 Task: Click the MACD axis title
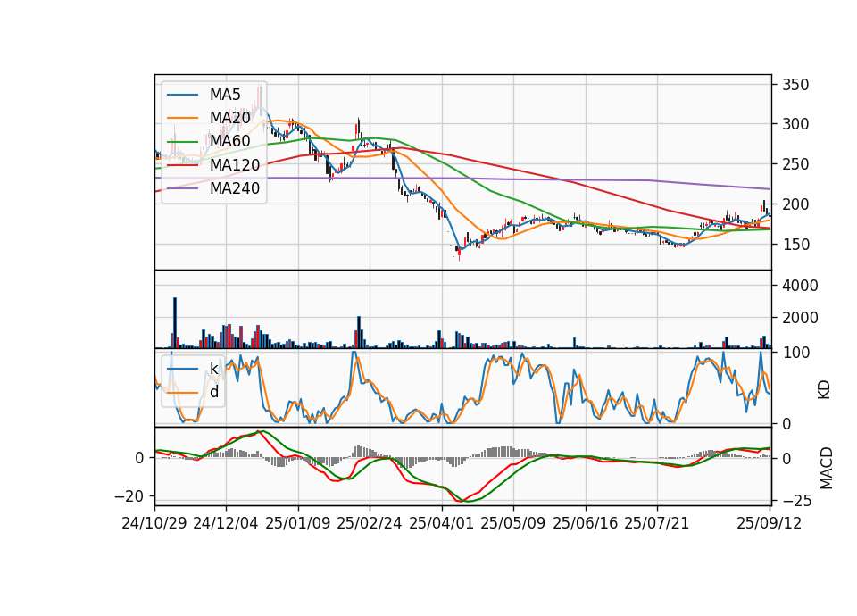[826, 468]
